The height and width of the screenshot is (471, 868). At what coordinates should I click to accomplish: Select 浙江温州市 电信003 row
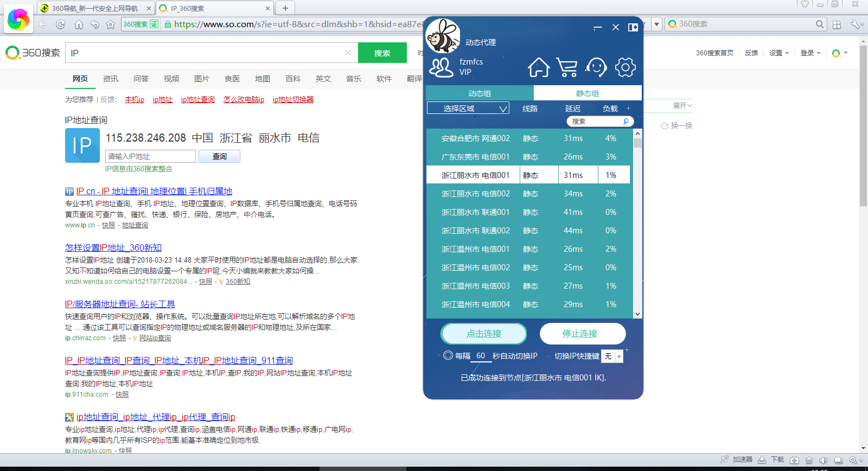coord(528,286)
